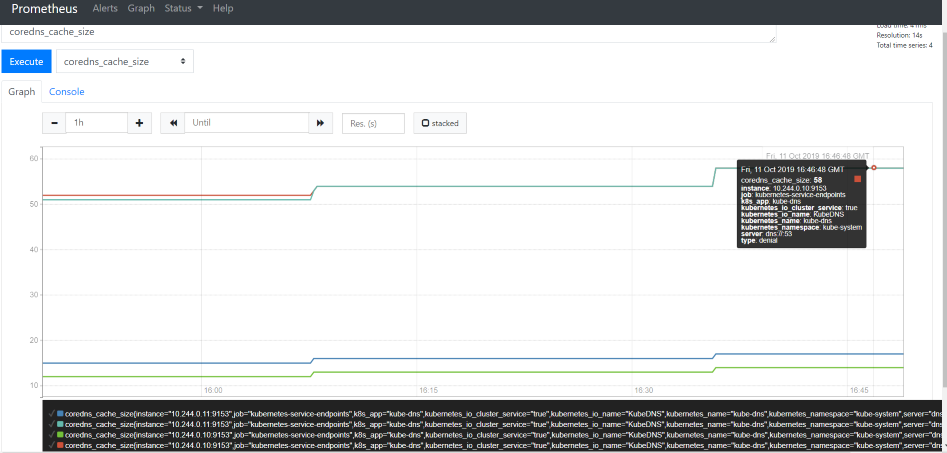This screenshot has height=453, width=947.
Task: Toggle checkmark of the red legend series
Action: point(51,445)
